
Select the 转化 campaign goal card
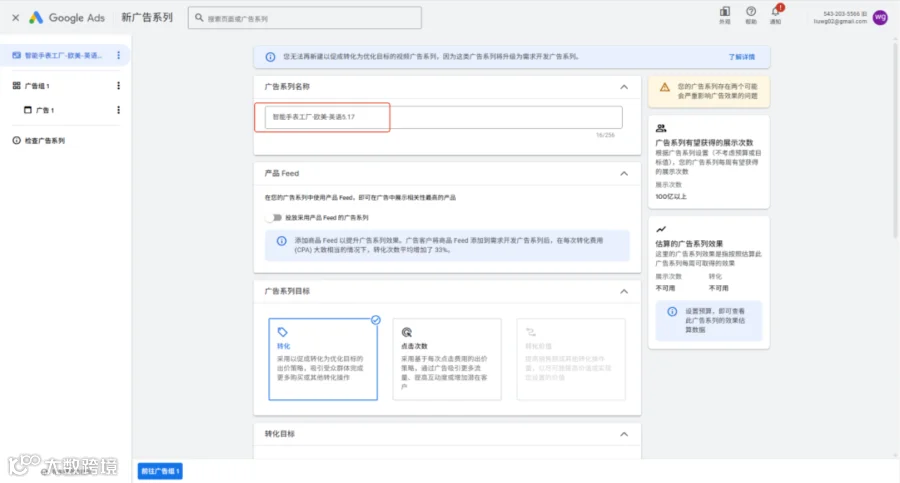pyautogui.click(x=323, y=359)
